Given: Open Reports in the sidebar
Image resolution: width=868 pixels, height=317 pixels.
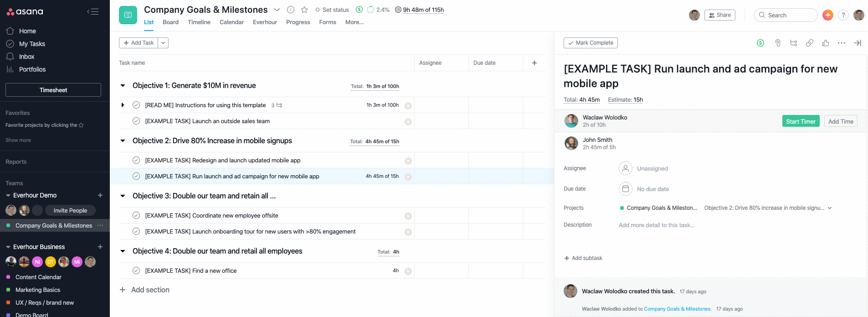Looking at the screenshot, I should pos(16,161).
